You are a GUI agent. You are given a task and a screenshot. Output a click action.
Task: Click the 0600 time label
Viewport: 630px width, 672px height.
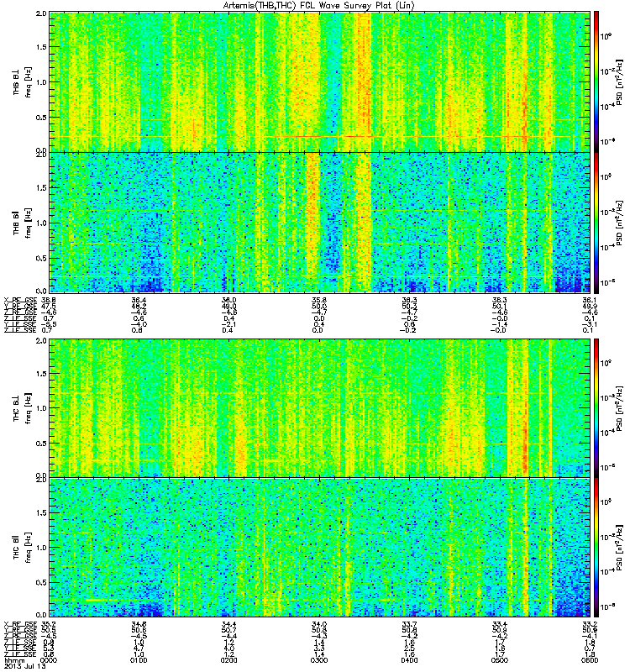(590, 660)
